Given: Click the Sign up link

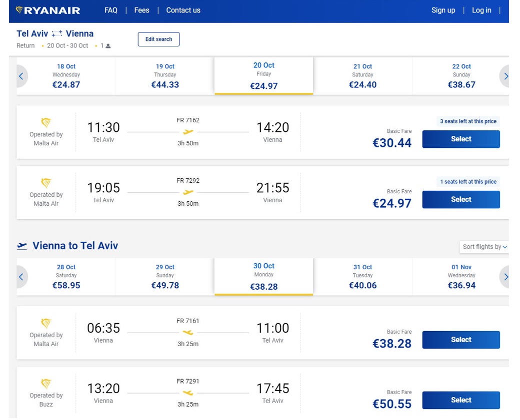Looking at the screenshot, I should click(443, 10).
